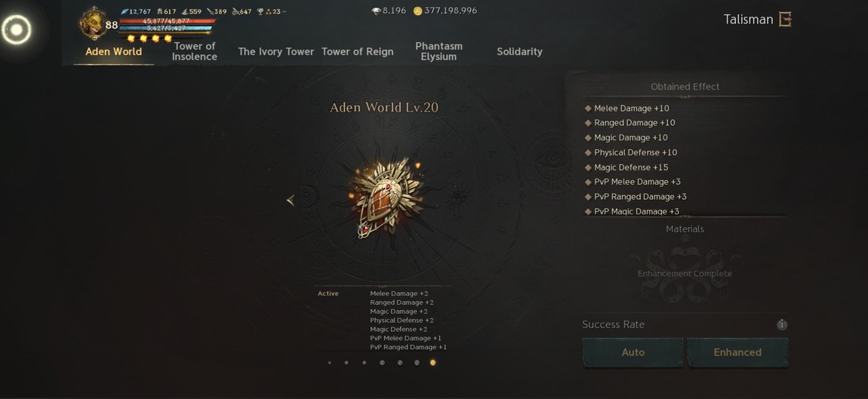Open the Tower of Insolence tab
Viewport: 868px width, 399px height.
[x=194, y=51]
